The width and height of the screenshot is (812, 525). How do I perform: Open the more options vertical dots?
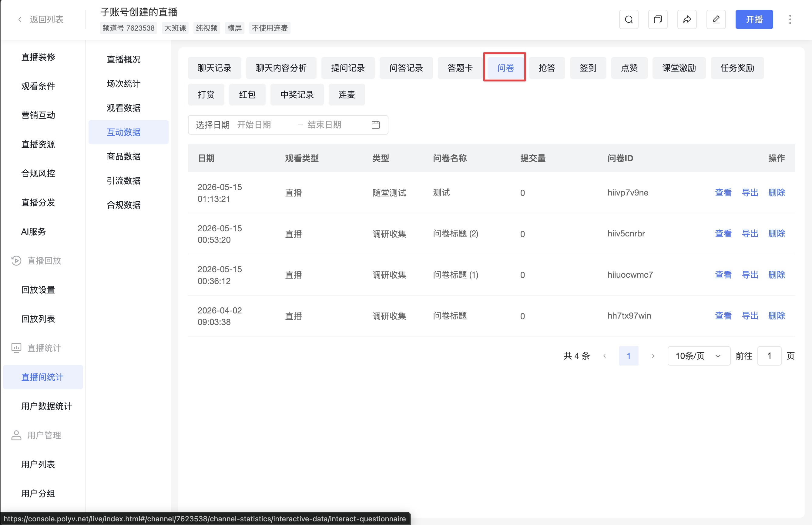tap(790, 19)
